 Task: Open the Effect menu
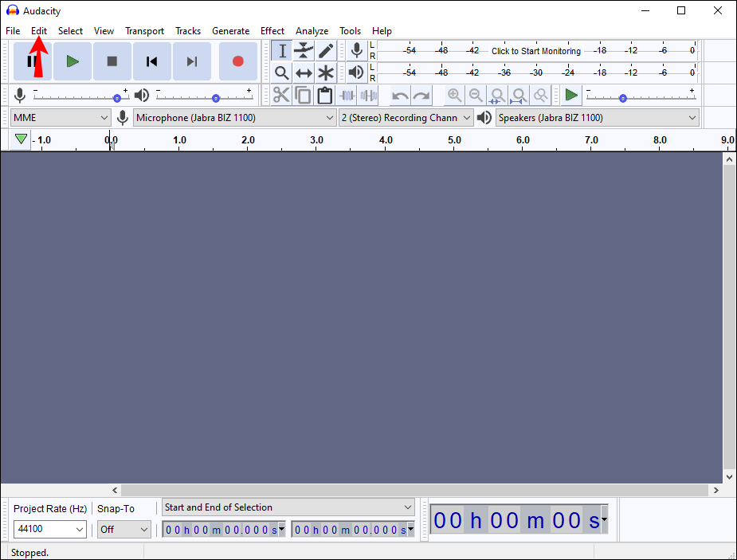point(272,31)
